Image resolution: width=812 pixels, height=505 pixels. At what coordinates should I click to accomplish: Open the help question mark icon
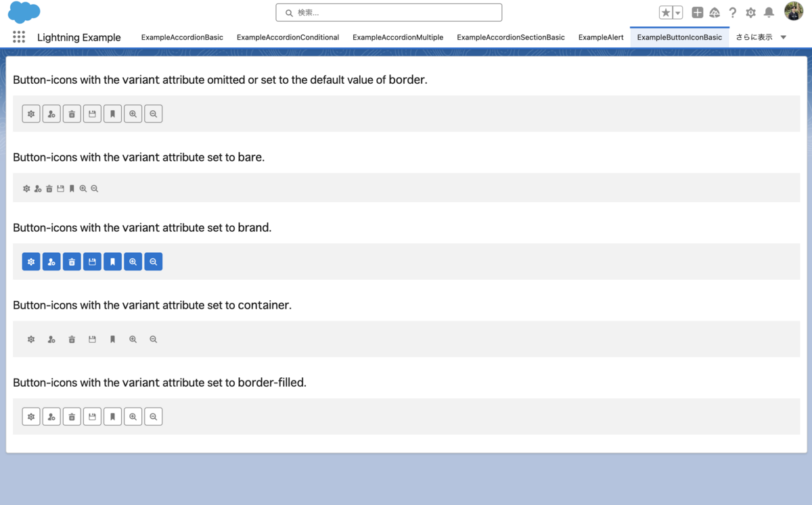pyautogui.click(x=732, y=12)
